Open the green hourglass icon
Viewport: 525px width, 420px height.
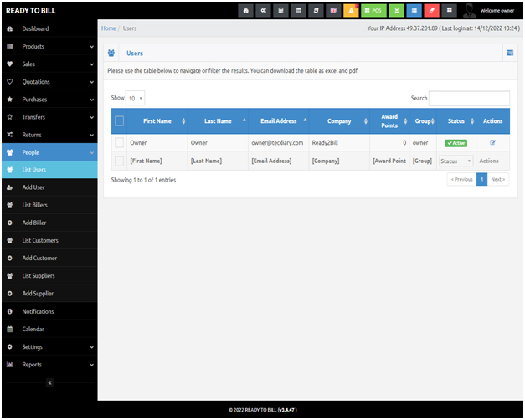point(396,11)
